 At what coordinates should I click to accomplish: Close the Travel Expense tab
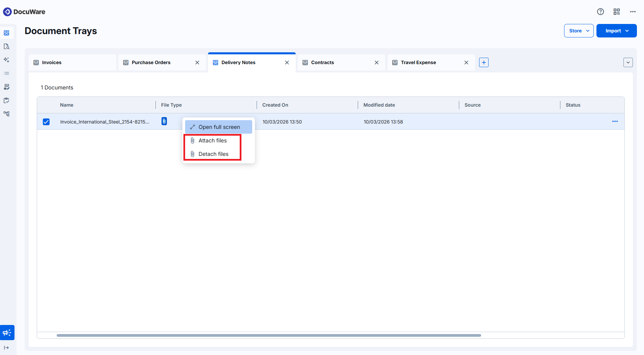tap(466, 62)
